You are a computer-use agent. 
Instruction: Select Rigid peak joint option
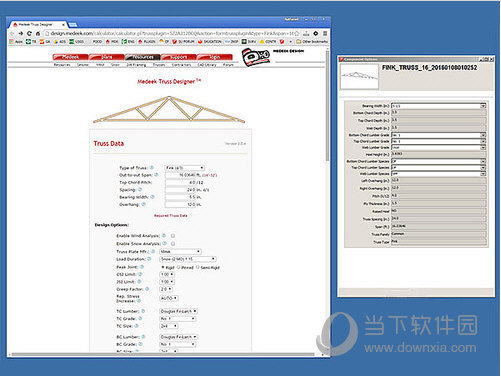click(x=163, y=267)
